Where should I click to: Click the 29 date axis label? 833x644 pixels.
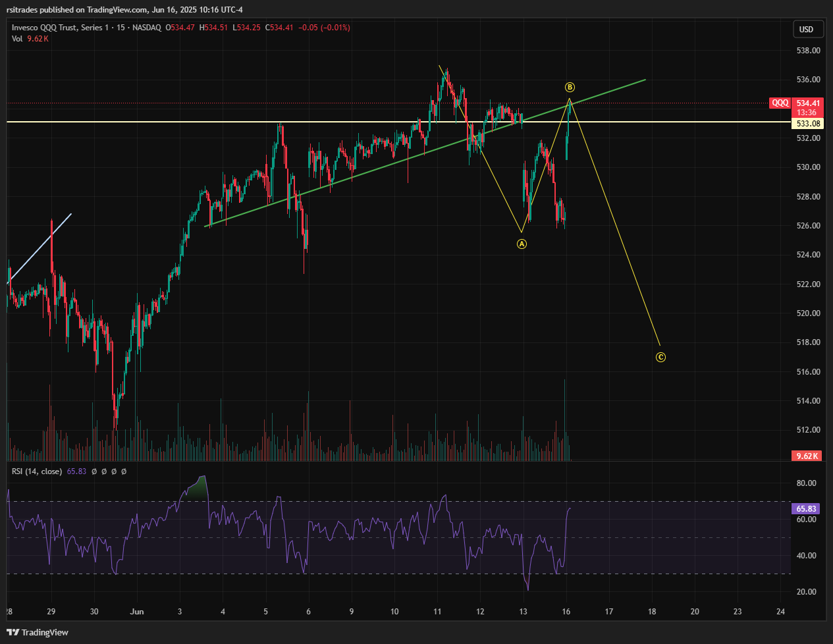click(51, 612)
